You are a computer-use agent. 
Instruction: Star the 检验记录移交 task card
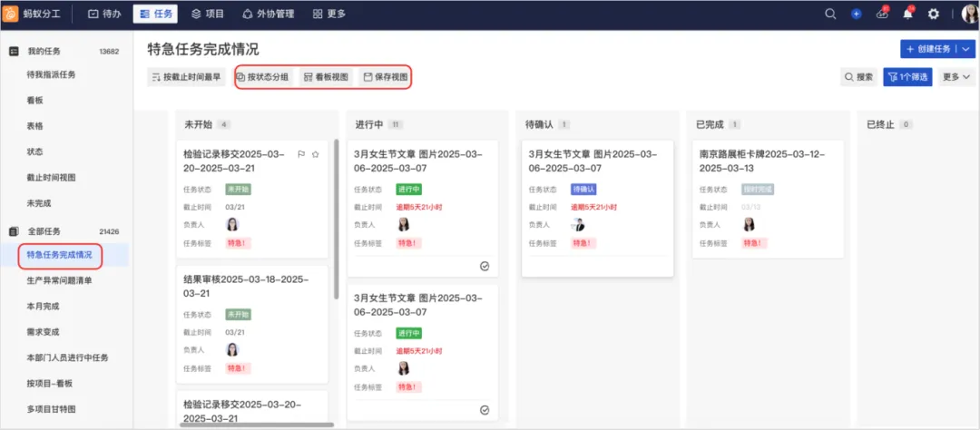click(316, 154)
